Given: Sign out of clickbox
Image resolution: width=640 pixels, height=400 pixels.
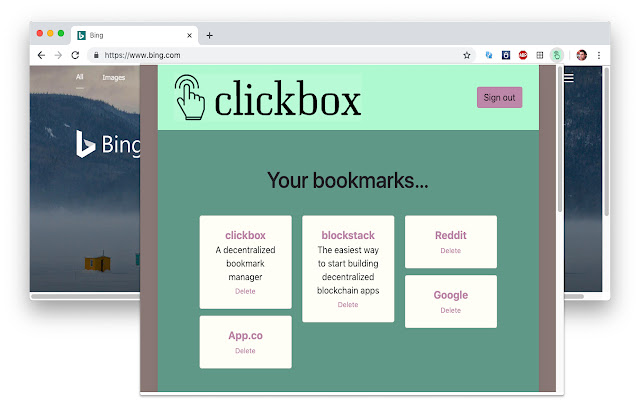Looking at the screenshot, I should click(499, 98).
